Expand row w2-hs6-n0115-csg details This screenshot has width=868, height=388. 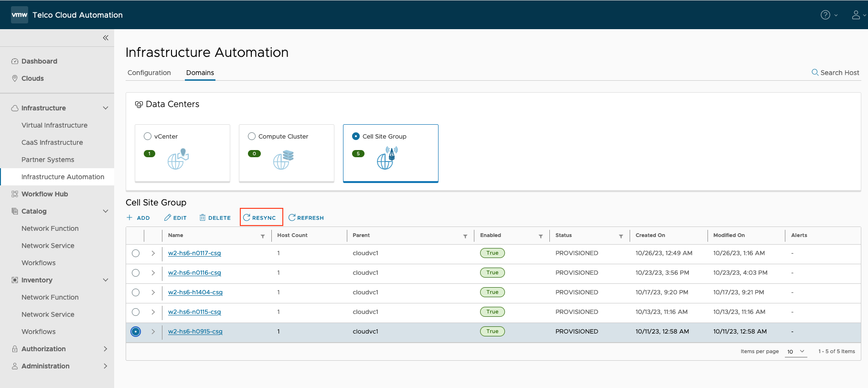[x=153, y=312]
